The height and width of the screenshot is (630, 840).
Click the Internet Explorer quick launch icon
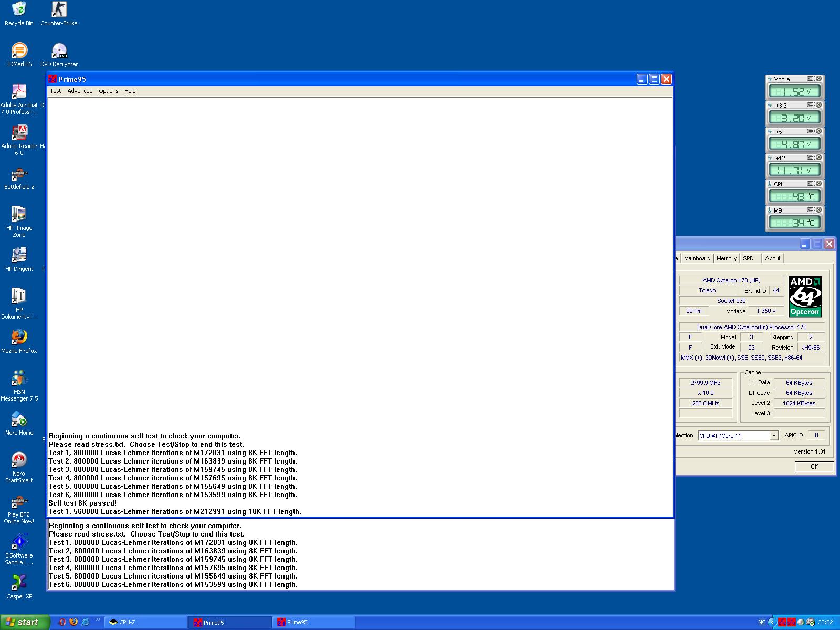pyautogui.click(x=86, y=622)
